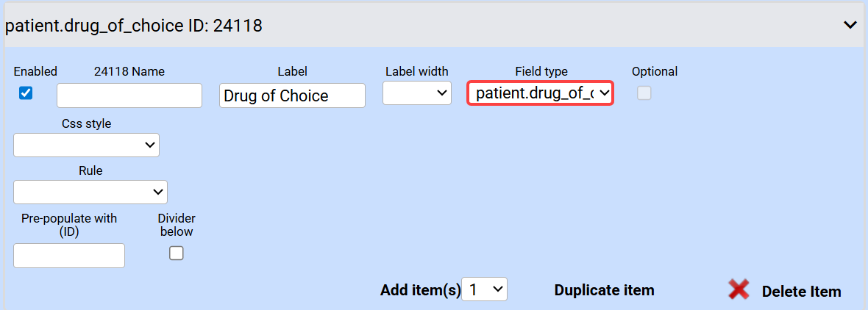The width and height of the screenshot is (868, 310).
Task: Click the Duplicate item button
Action: pos(604,290)
